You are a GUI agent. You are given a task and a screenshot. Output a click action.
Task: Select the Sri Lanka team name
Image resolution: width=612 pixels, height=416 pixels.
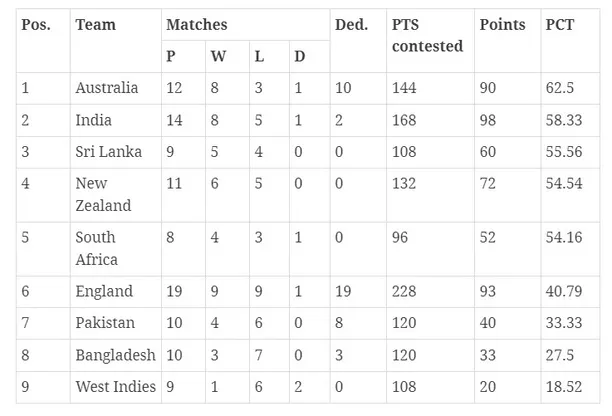click(108, 152)
